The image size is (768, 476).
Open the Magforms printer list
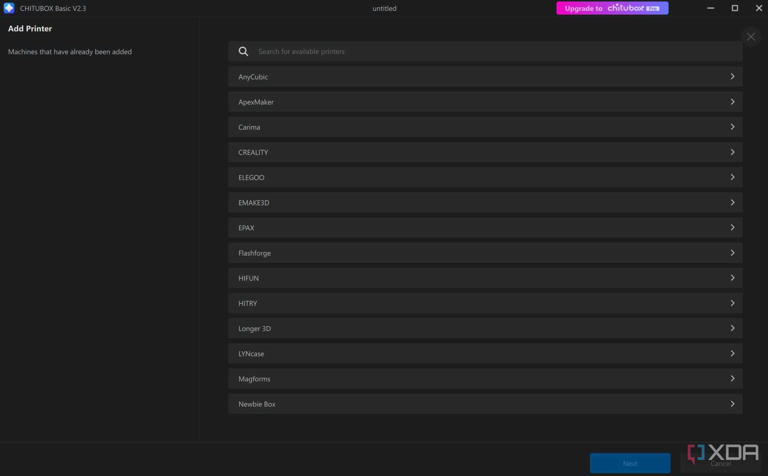pyautogui.click(x=485, y=379)
